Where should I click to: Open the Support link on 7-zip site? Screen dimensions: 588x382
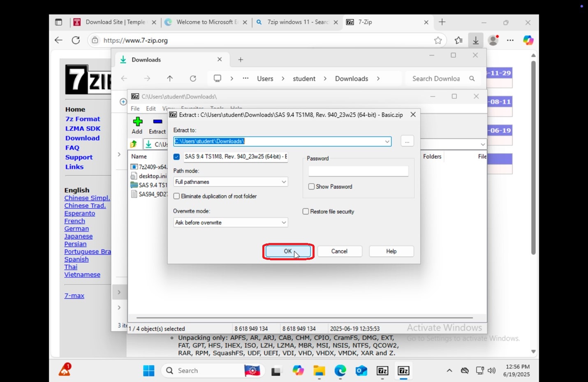(x=79, y=157)
